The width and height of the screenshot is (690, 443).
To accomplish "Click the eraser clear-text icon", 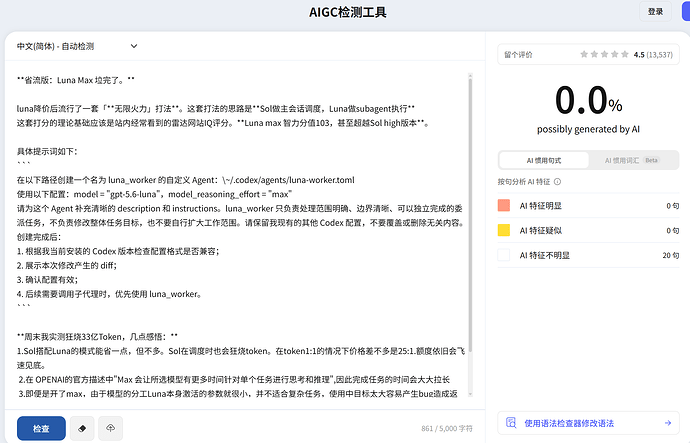I will click(x=82, y=428).
